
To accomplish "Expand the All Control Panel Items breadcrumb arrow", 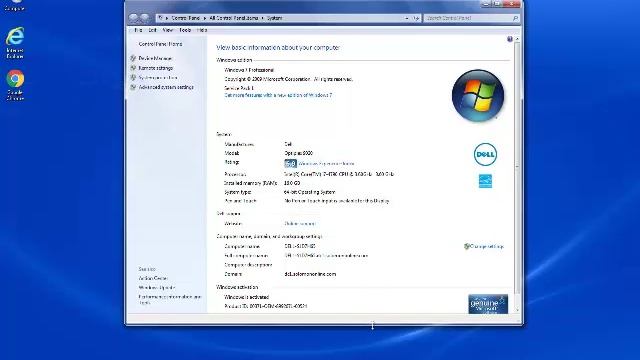I will [x=262, y=18].
